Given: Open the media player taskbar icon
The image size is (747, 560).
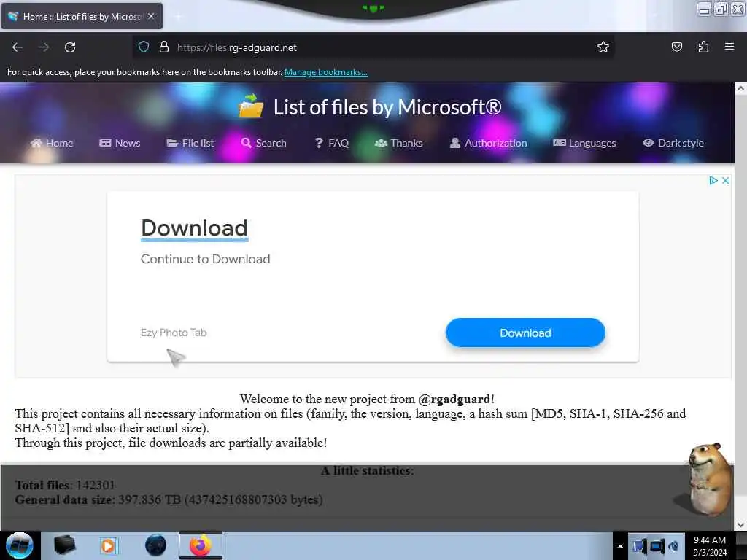Looking at the screenshot, I should click(x=108, y=545).
